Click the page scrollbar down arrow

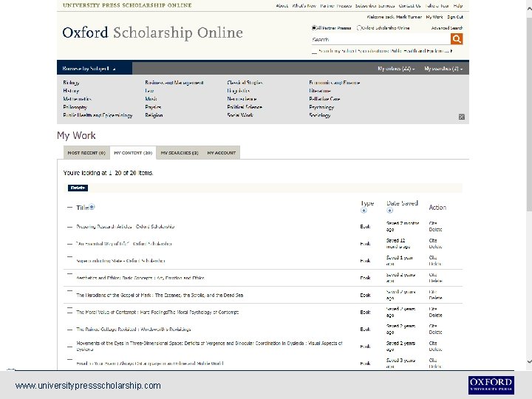click(x=529, y=361)
